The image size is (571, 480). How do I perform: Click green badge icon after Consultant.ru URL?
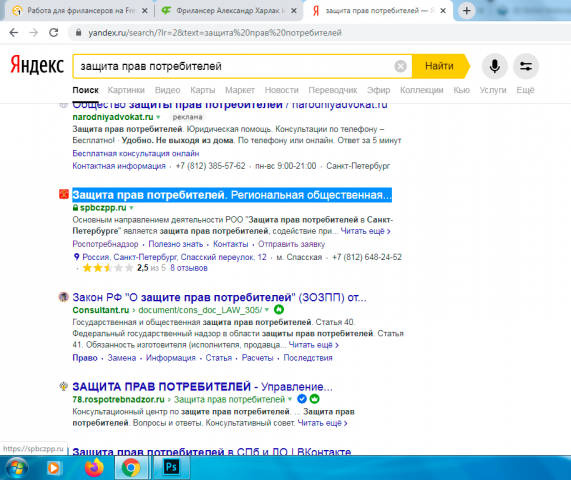click(x=279, y=310)
